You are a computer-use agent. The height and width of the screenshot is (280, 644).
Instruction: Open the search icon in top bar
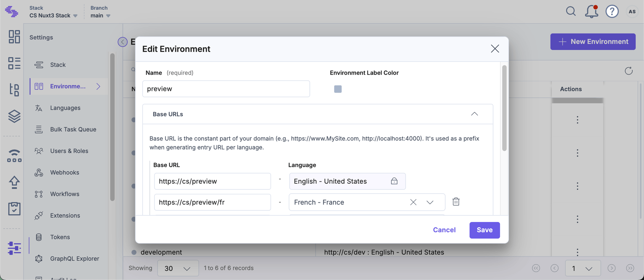click(571, 12)
